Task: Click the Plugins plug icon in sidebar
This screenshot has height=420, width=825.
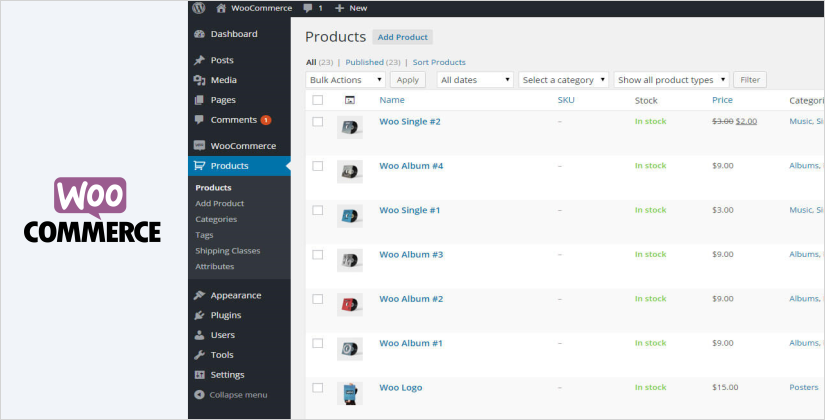Action: [x=200, y=315]
